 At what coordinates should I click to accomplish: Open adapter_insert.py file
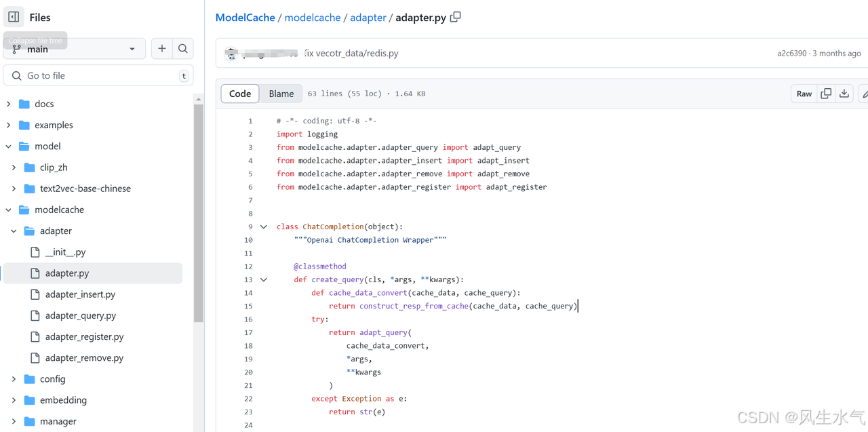tap(80, 294)
